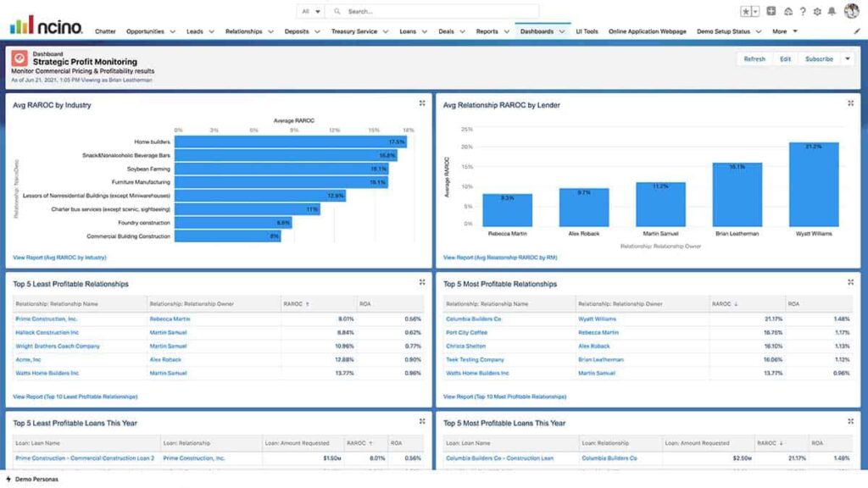The height and width of the screenshot is (488, 868).
Task: Click the Strategic Profit Monitoring dashboard icon
Action: [x=19, y=58]
